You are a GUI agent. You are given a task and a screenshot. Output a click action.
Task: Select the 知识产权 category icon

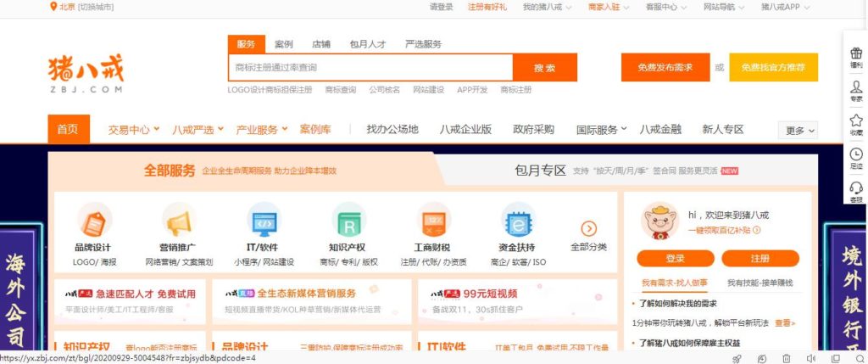348,221
